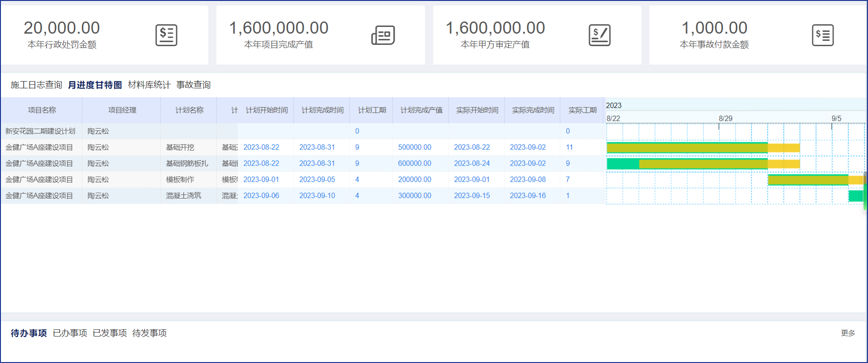
Task: Open the 待发事项 tab
Action: tap(150, 333)
